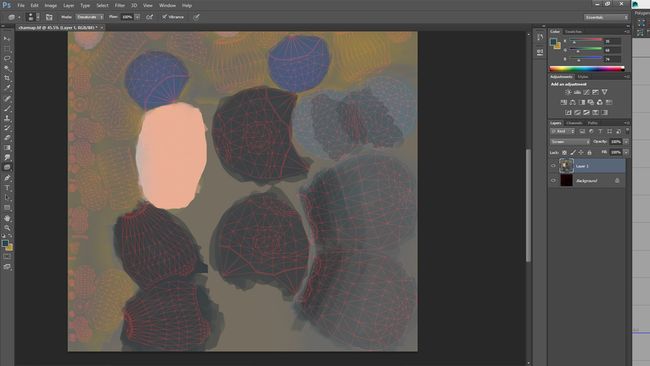This screenshot has width=650, height=366.
Task: Select the Zoom tool
Action: point(7,228)
